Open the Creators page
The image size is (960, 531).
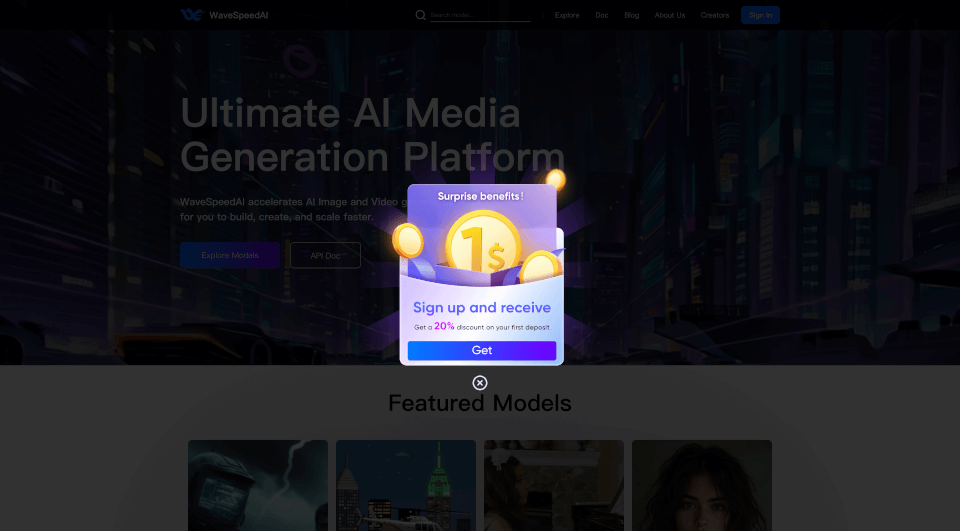click(714, 15)
